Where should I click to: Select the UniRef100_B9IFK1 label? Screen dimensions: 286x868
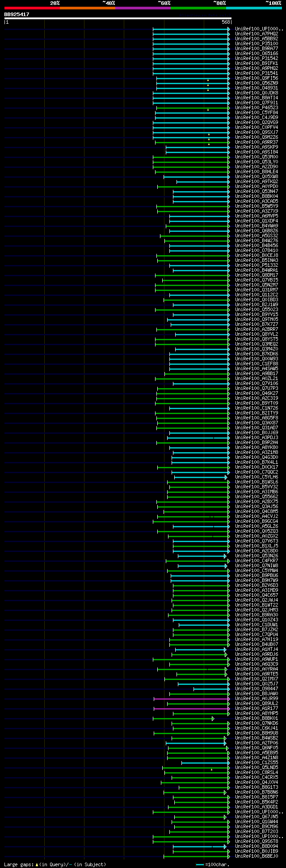257,63
